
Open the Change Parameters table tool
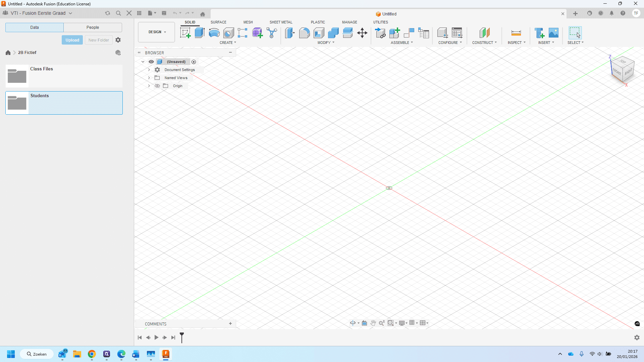(457, 33)
